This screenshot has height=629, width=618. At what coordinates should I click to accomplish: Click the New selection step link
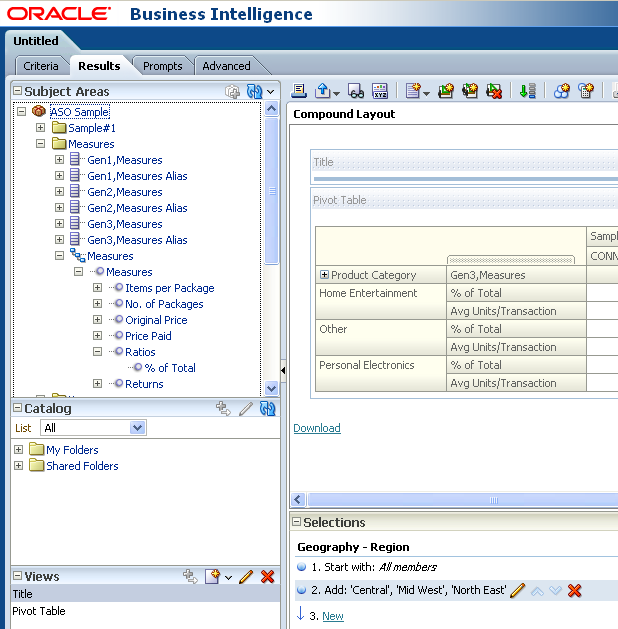click(333, 616)
